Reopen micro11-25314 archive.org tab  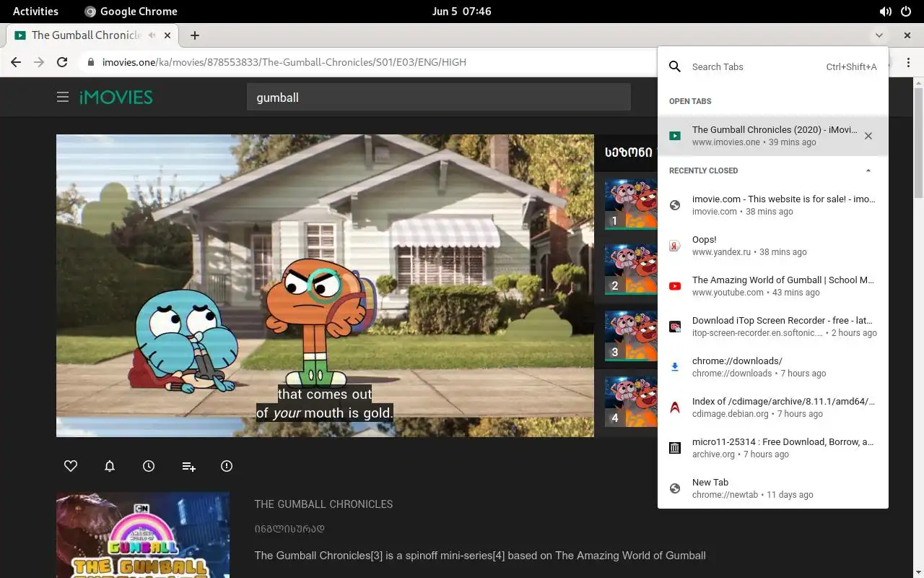pos(772,448)
